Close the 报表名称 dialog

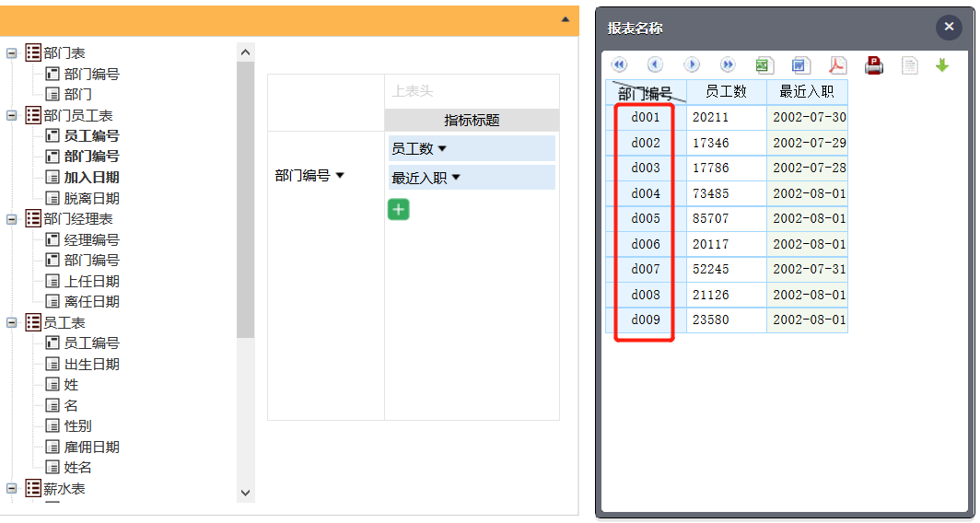[x=949, y=27]
